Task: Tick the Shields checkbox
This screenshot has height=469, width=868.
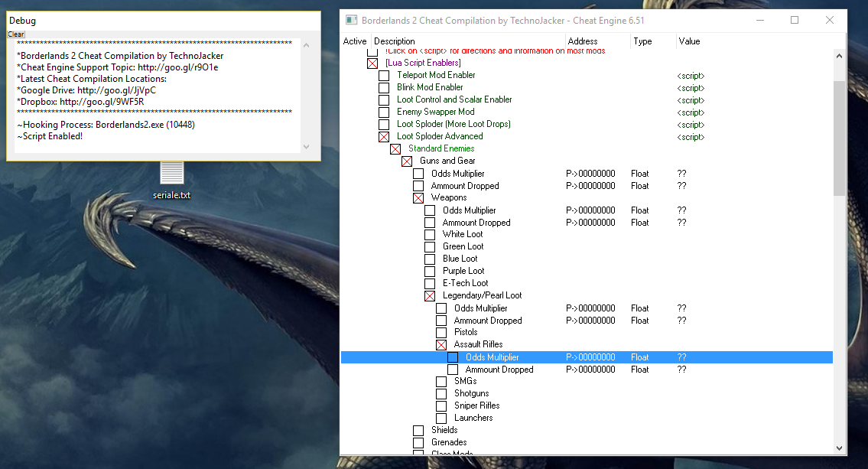Action: [418, 430]
